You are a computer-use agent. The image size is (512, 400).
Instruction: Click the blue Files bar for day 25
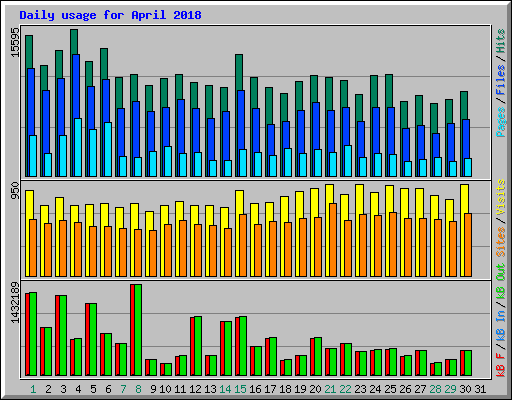(391, 131)
